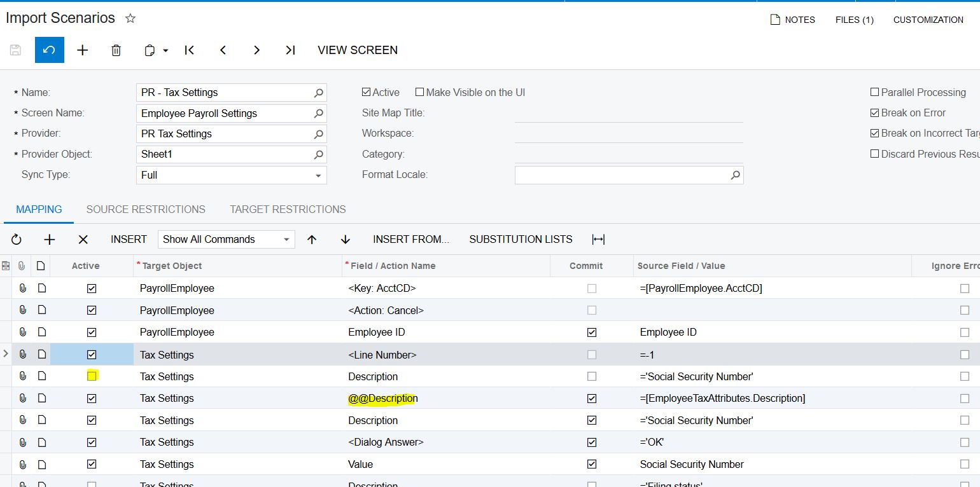Image resolution: width=980 pixels, height=487 pixels.
Task: Sort by Target Object column header
Action: pos(172,266)
